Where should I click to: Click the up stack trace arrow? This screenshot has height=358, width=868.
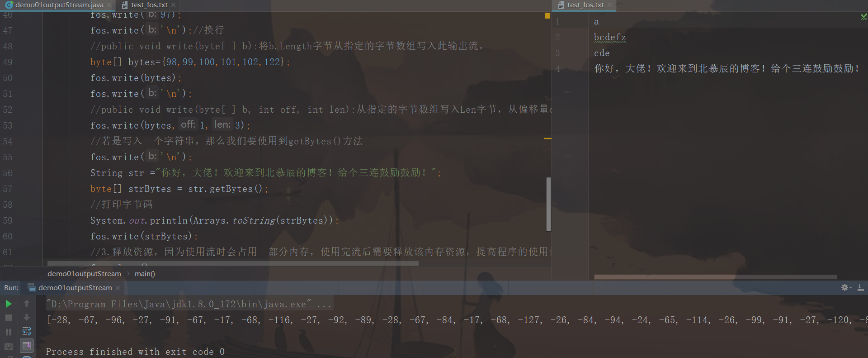click(27, 304)
